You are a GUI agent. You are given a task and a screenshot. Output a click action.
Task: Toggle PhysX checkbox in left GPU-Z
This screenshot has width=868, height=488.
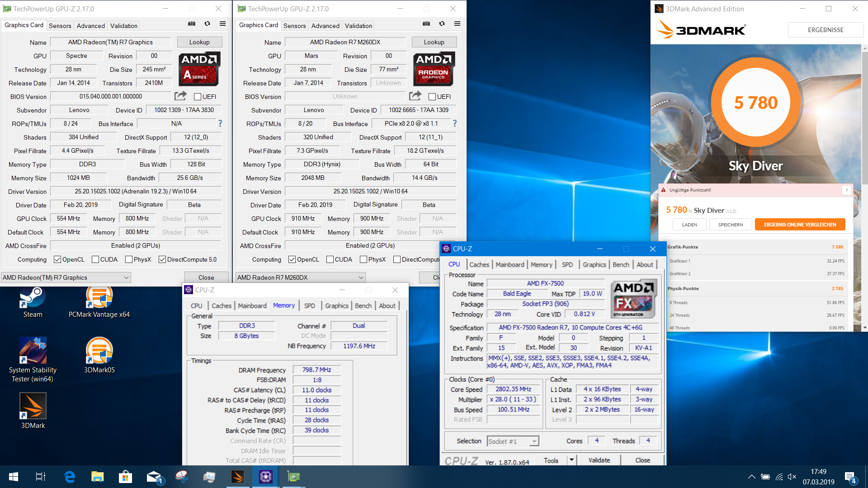129,259
